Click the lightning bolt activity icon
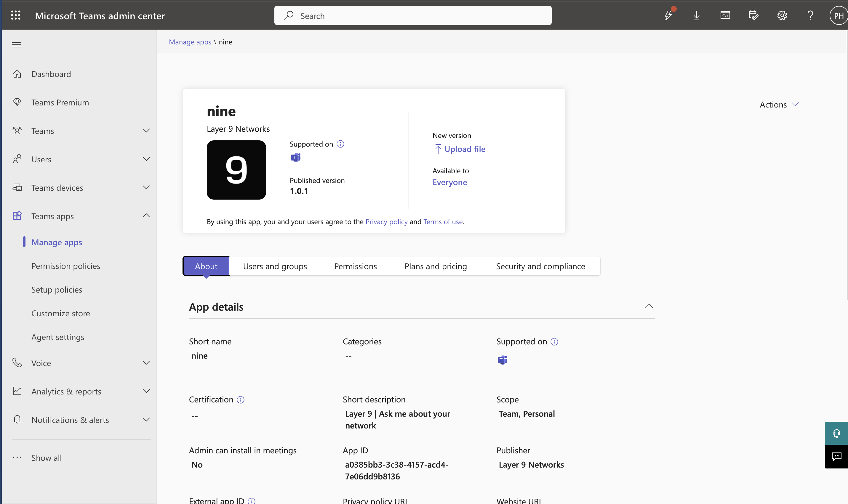Image resolution: width=848 pixels, height=504 pixels. click(668, 15)
